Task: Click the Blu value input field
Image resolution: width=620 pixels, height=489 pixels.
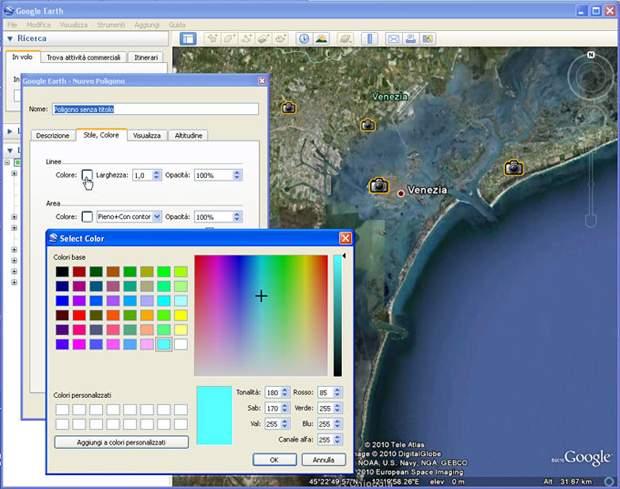Action: (x=325, y=424)
